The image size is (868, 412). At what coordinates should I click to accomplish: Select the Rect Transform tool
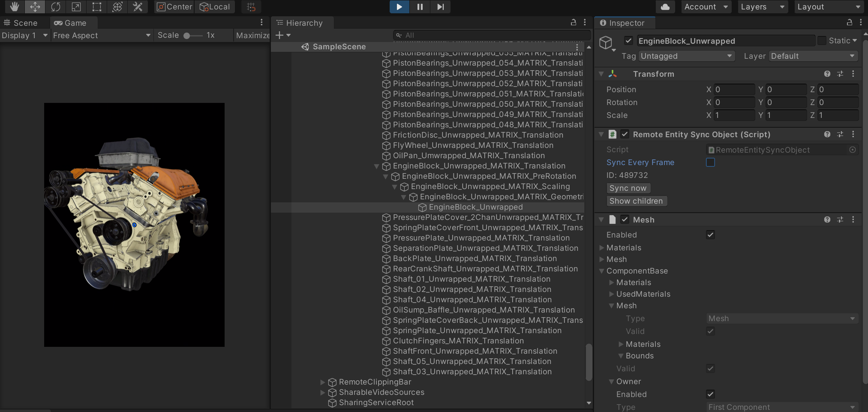pos(96,7)
